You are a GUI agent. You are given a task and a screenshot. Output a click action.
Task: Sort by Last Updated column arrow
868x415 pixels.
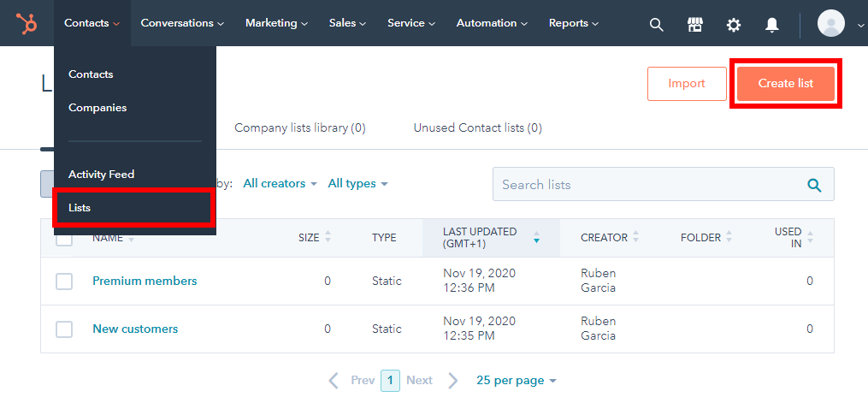(x=536, y=237)
